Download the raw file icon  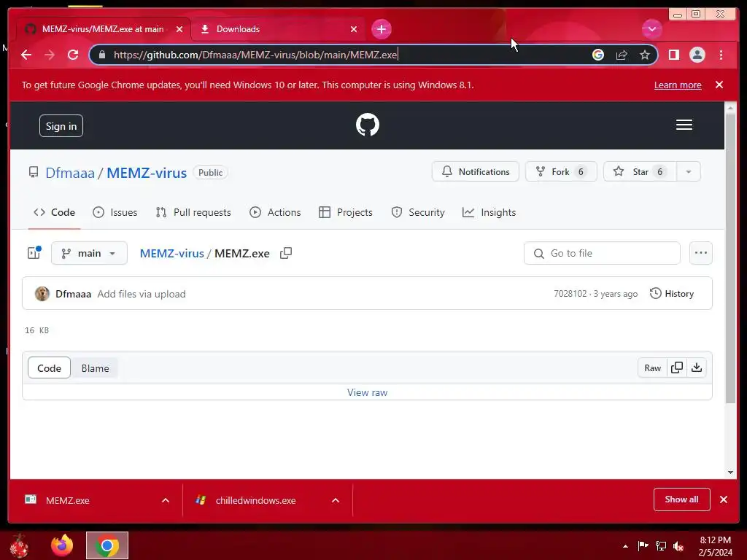697,367
